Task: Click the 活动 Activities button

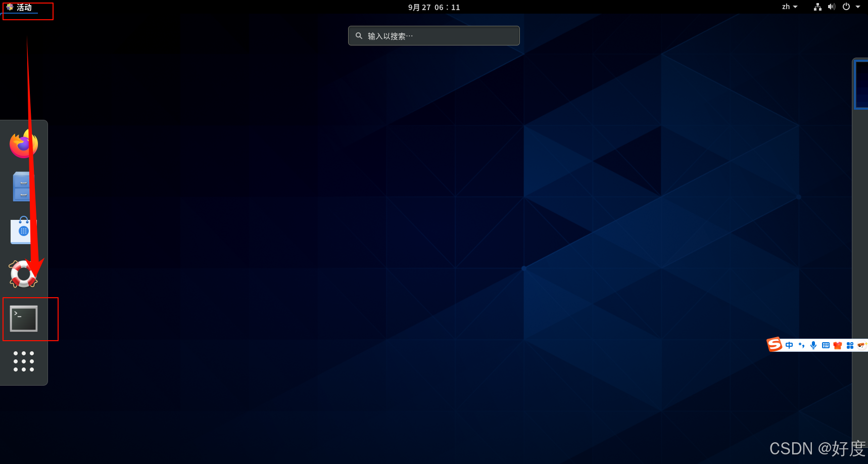Action: pyautogui.click(x=20, y=7)
